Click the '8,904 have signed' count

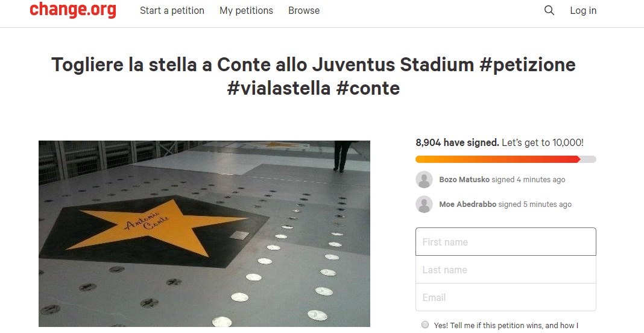[457, 143]
